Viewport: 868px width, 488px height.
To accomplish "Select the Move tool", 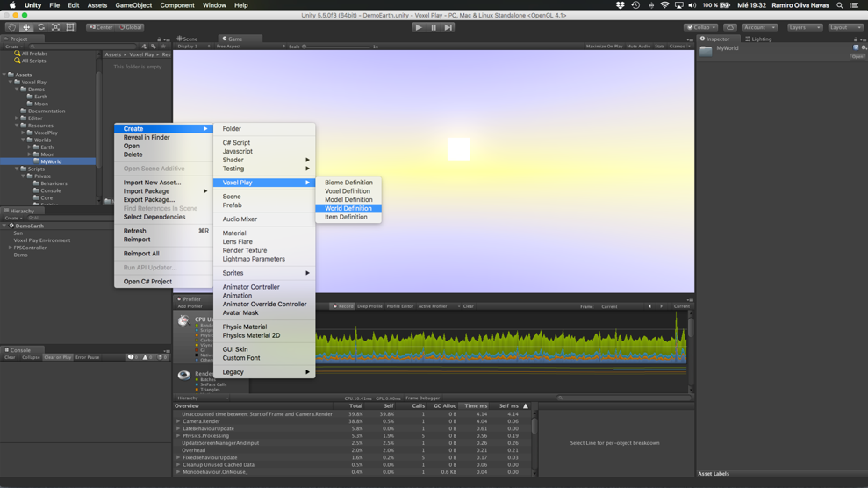I will (26, 27).
